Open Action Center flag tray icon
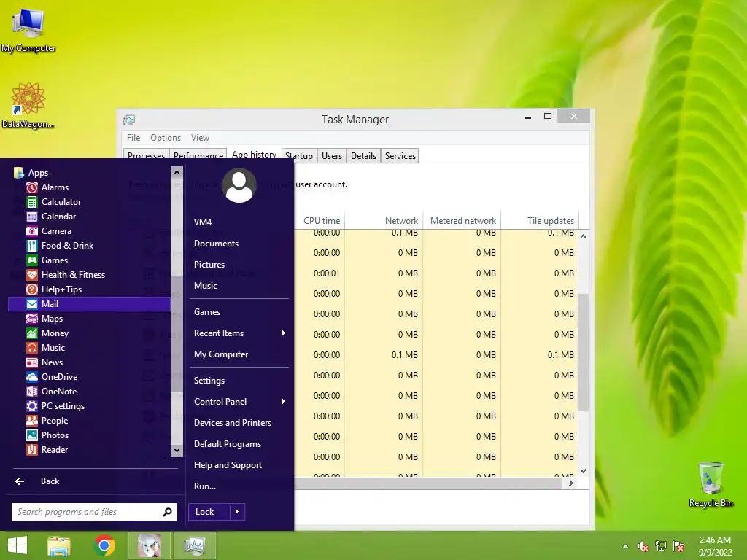Screen dimensions: 747x560 (678, 546)
